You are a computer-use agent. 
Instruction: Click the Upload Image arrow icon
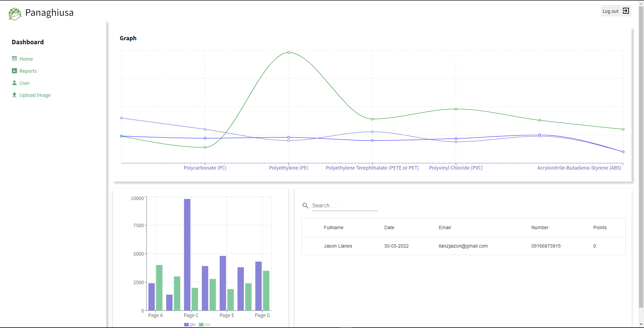pyautogui.click(x=14, y=95)
